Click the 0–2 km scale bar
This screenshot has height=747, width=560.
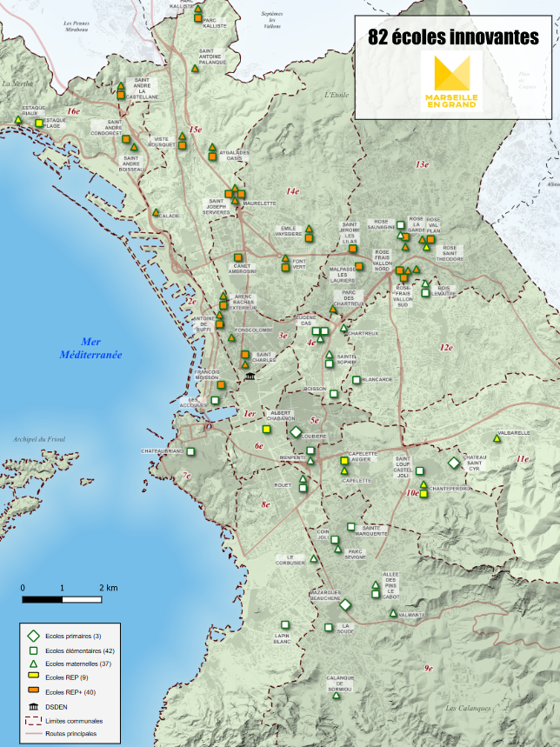click(x=61, y=599)
